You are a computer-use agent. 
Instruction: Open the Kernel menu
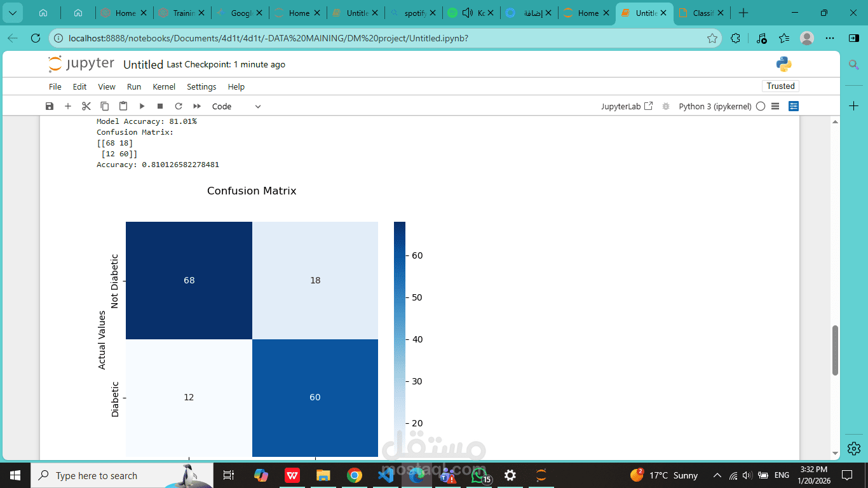click(164, 86)
